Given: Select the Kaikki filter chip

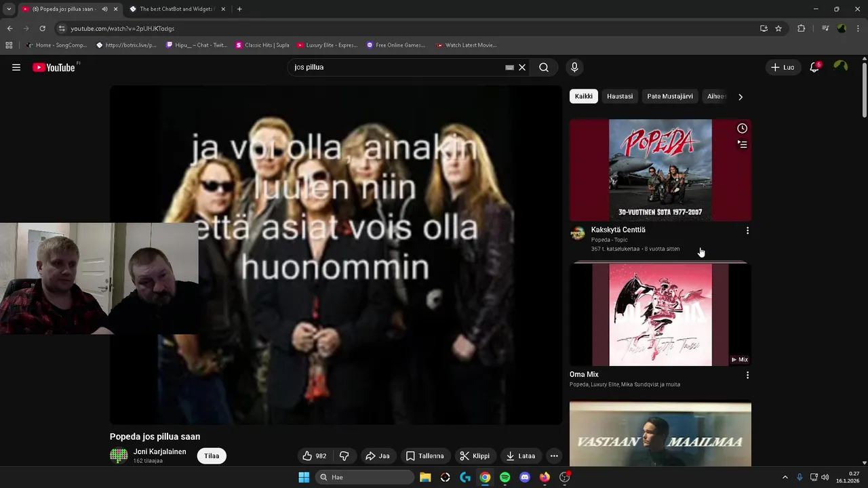Looking at the screenshot, I should 584,96.
